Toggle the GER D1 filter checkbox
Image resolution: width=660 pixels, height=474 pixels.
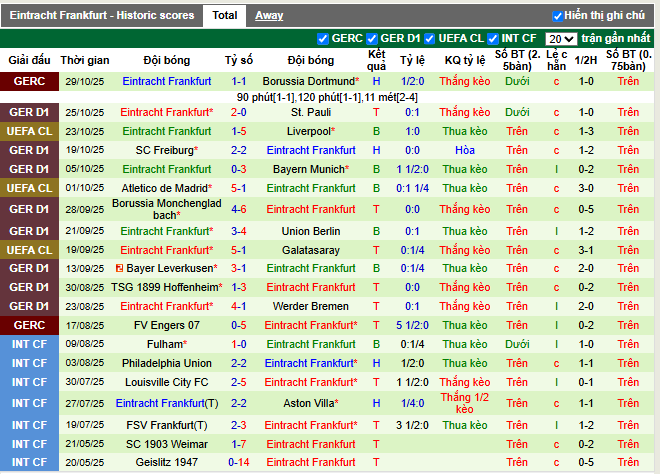click(x=373, y=39)
